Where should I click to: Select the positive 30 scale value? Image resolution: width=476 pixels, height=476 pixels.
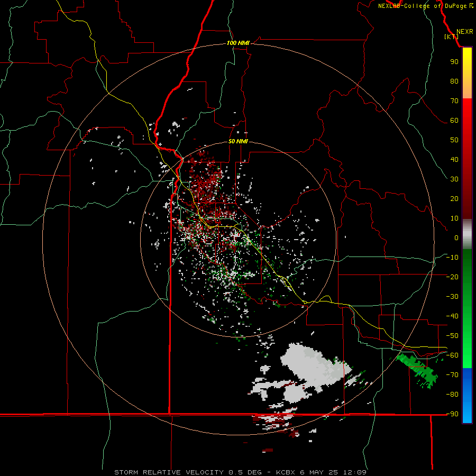(x=454, y=179)
